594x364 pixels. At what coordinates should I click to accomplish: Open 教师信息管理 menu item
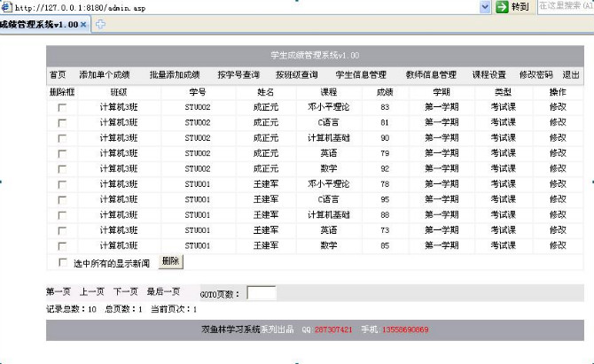431,75
